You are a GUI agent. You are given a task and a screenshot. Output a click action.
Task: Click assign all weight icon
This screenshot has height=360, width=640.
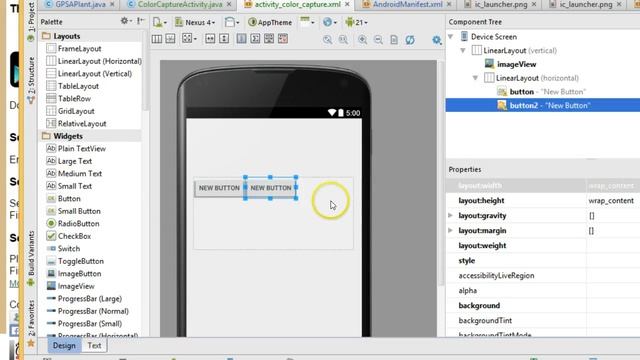coord(269,39)
